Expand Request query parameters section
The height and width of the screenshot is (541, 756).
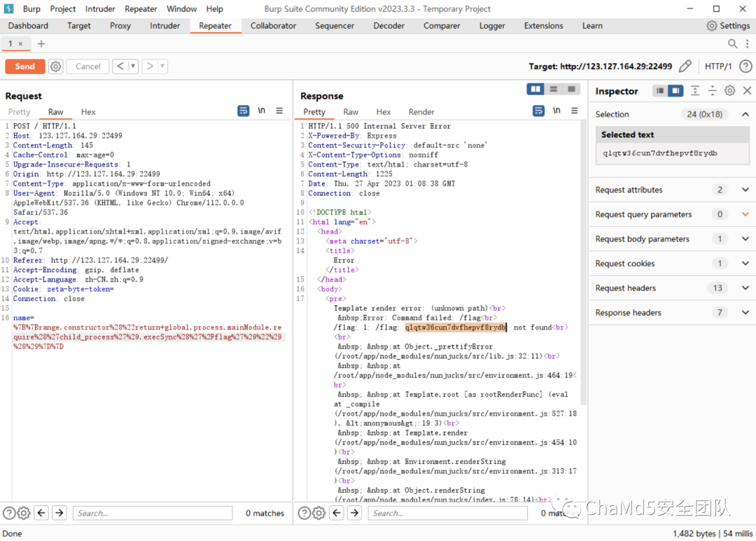[x=745, y=215]
